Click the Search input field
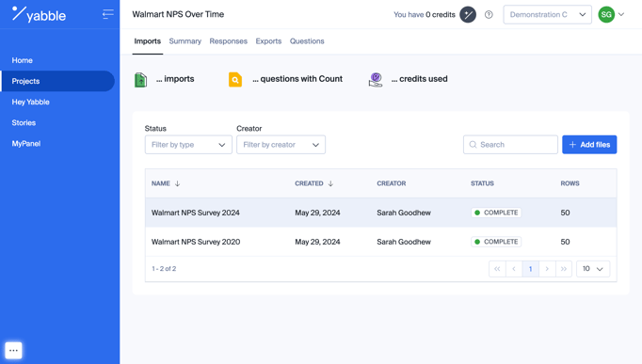Image resolution: width=642 pixels, height=364 pixels. click(510, 145)
